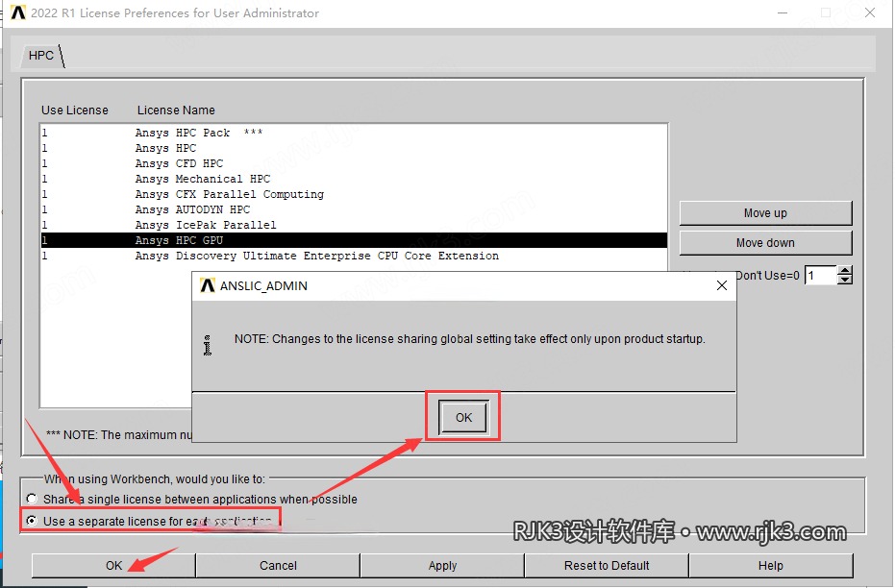The image size is (895, 588).
Task: Click OK in the ANSLIC_ADMIN dialog
Action: pyautogui.click(x=463, y=418)
